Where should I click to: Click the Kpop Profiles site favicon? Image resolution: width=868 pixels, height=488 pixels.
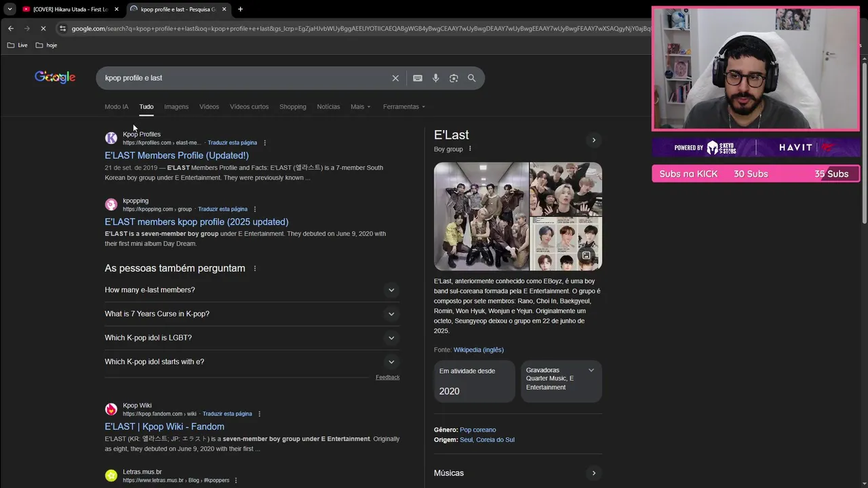coord(111,138)
